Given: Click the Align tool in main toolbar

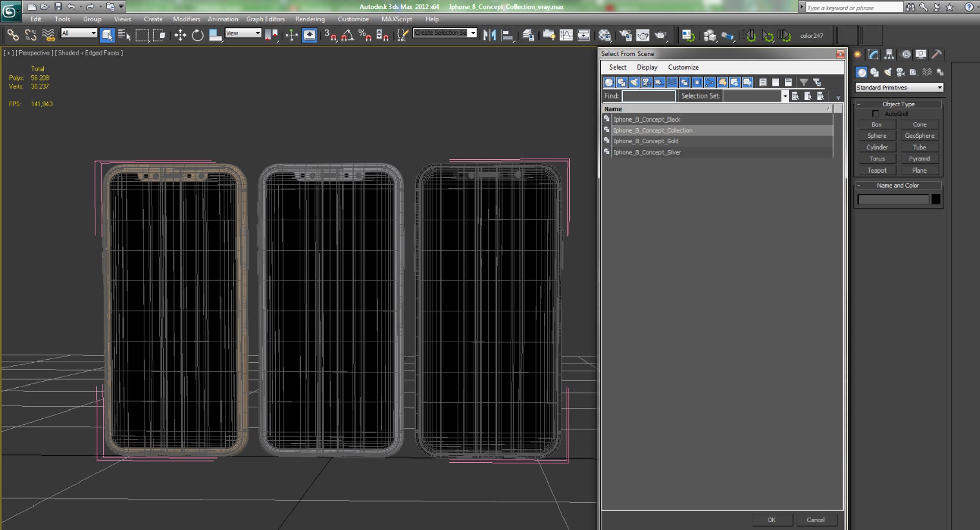Looking at the screenshot, I should click(x=507, y=35).
